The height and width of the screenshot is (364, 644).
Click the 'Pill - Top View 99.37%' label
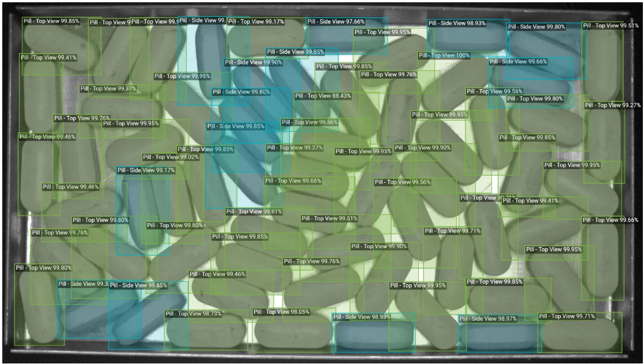(x=108, y=89)
